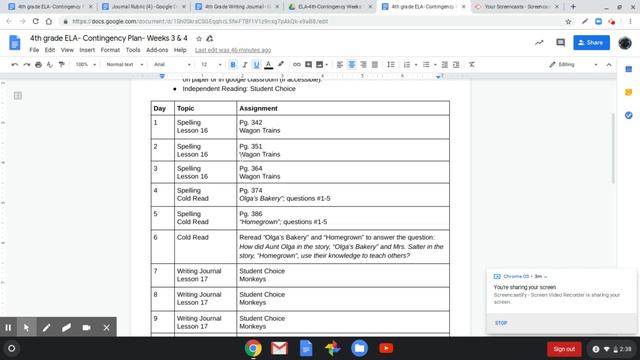
Task: Open the line spacing options
Action: pyautogui.click(x=391, y=64)
